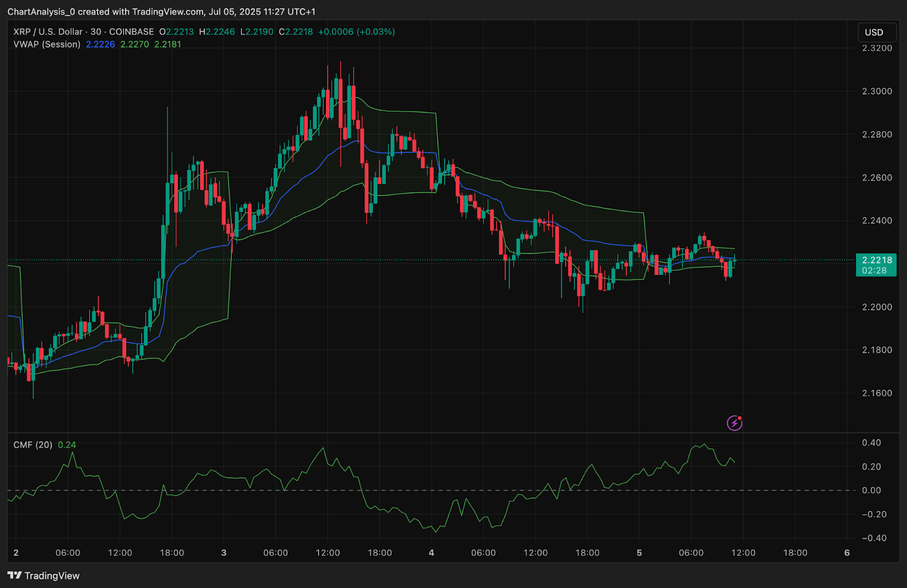Click the high price H2.2246 readout
The height and width of the screenshot is (588, 907).
pyautogui.click(x=217, y=32)
